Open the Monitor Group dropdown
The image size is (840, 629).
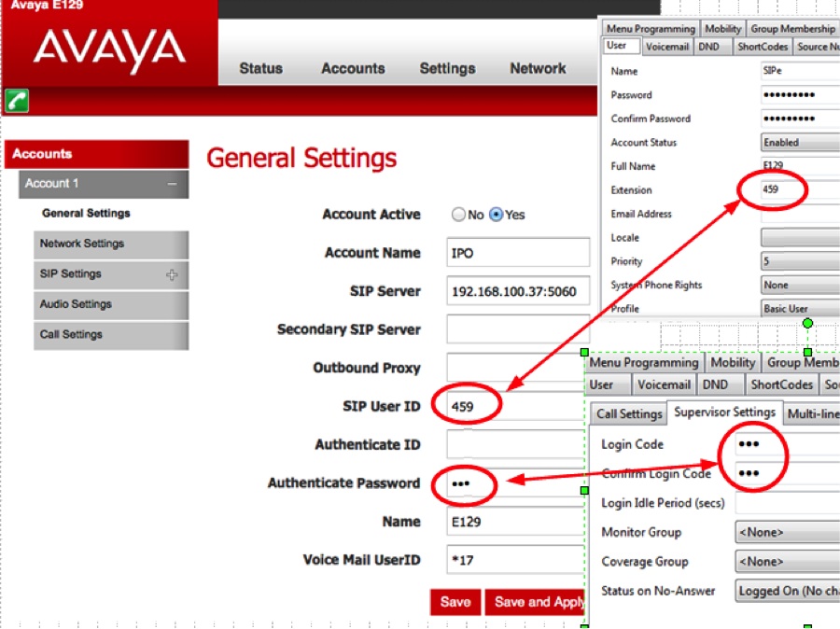[787, 532]
